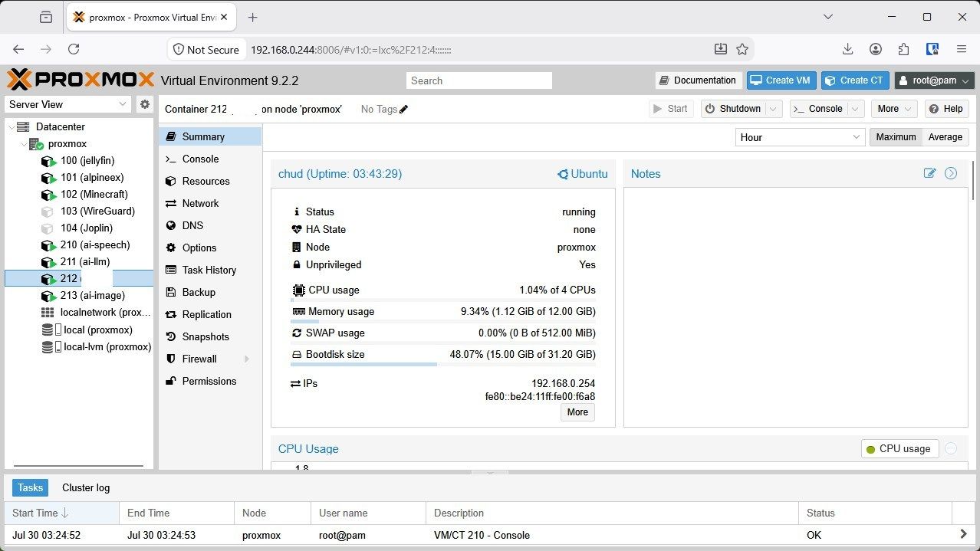The height and width of the screenshot is (551, 980).
Task: Select container 211 (ai-llm)
Action: pyautogui.click(x=84, y=261)
